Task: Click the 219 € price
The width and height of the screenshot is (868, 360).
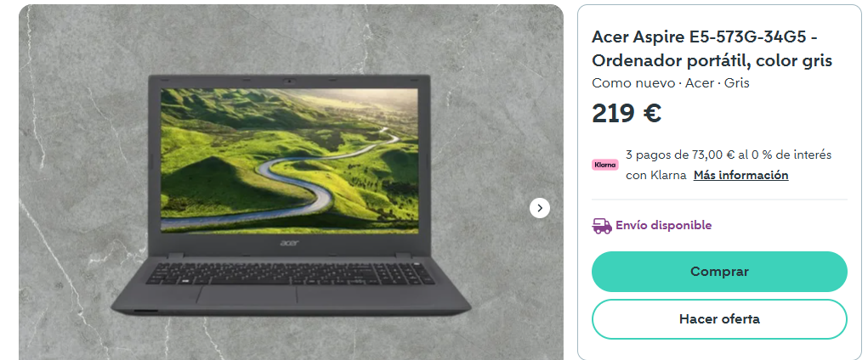Action: click(x=627, y=114)
